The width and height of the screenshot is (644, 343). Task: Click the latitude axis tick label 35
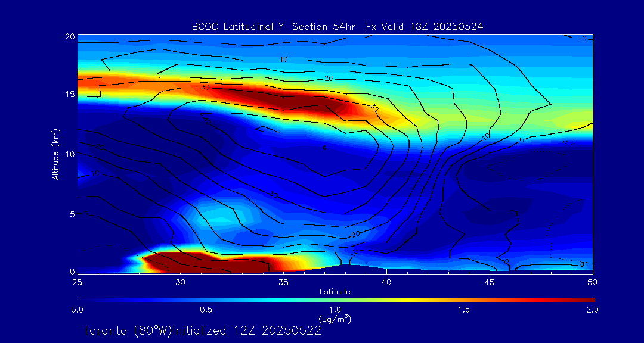pos(283,282)
